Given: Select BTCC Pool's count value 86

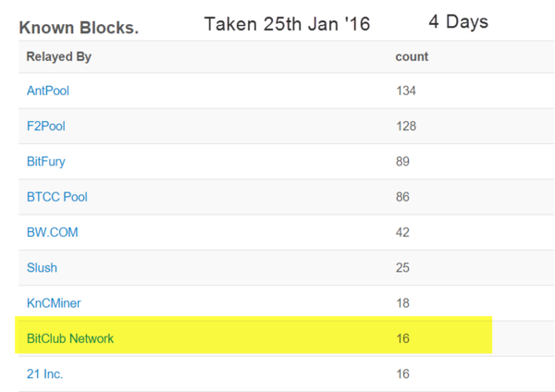Looking at the screenshot, I should 402,197.
